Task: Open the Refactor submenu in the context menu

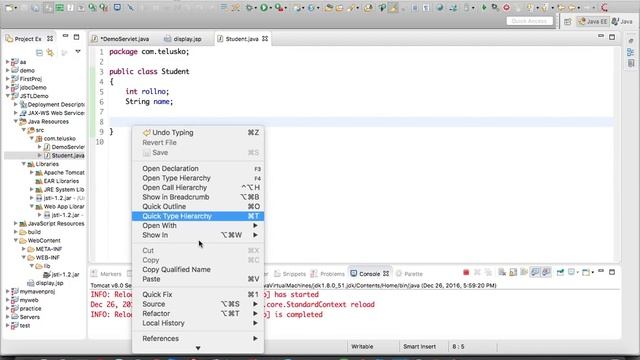Action: [x=198, y=313]
